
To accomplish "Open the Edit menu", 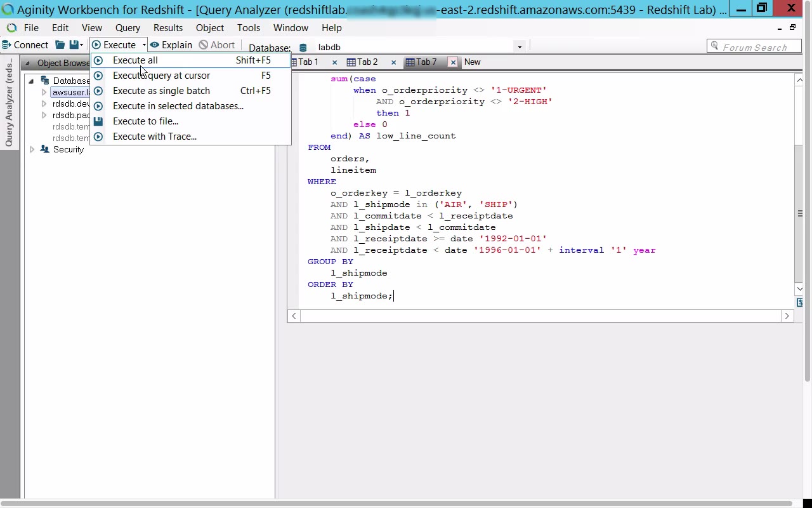I will [x=60, y=28].
